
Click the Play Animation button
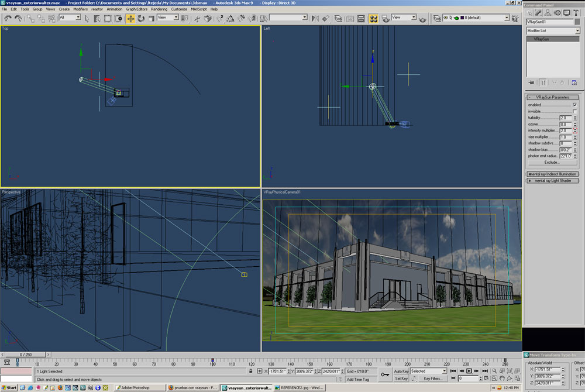469,371
